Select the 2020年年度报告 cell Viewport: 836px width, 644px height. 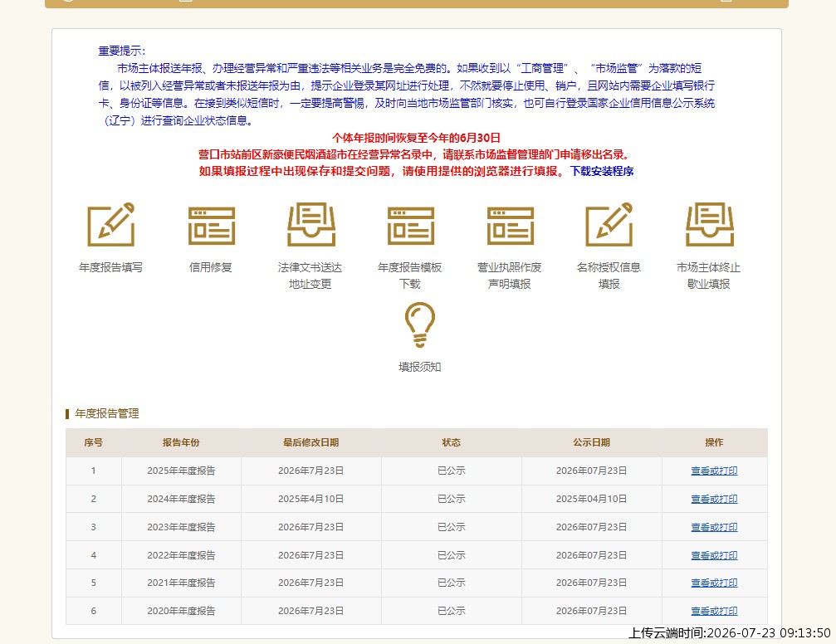[x=181, y=611]
